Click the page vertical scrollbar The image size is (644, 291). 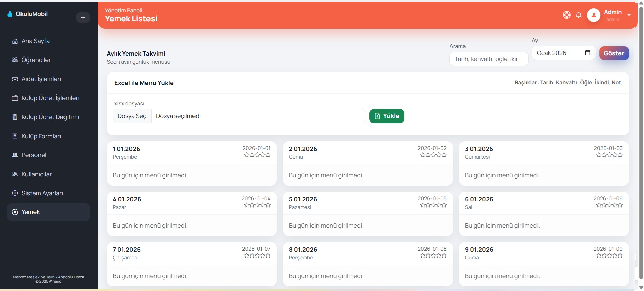[x=641, y=134]
